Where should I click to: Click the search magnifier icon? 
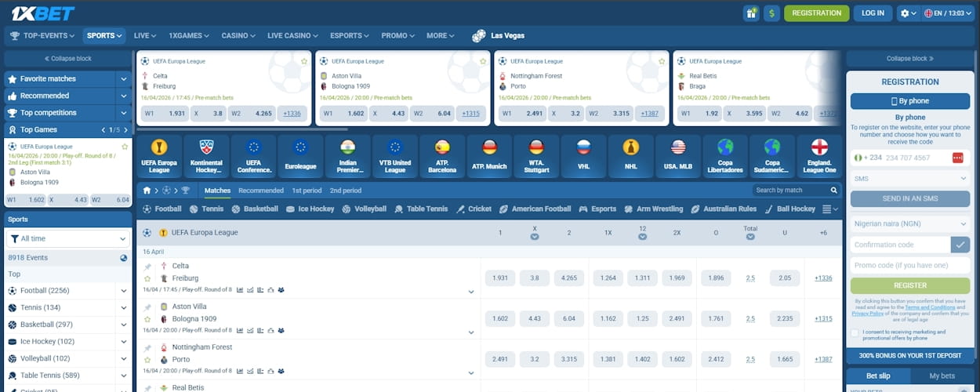[x=833, y=191]
